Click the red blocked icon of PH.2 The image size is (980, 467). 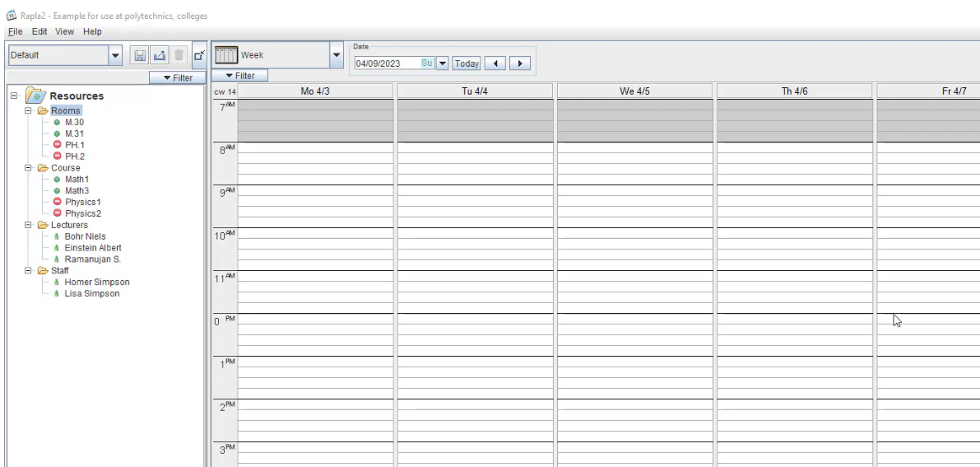[57, 156]
